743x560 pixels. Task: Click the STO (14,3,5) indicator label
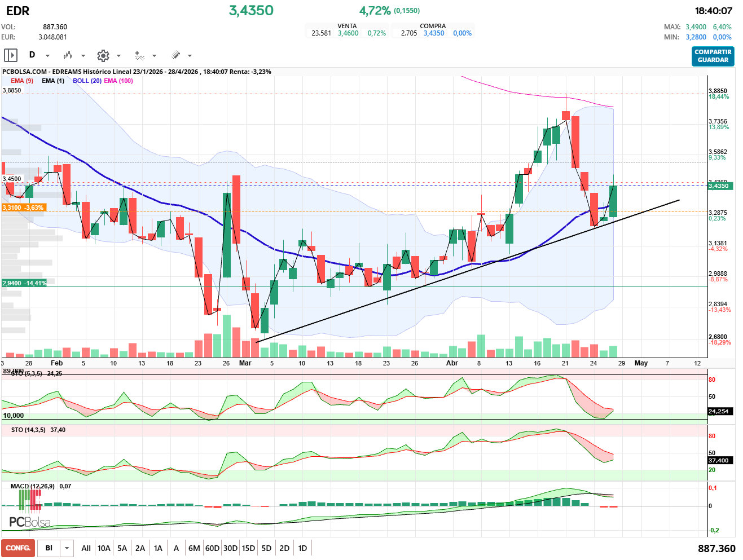[28, 430]
